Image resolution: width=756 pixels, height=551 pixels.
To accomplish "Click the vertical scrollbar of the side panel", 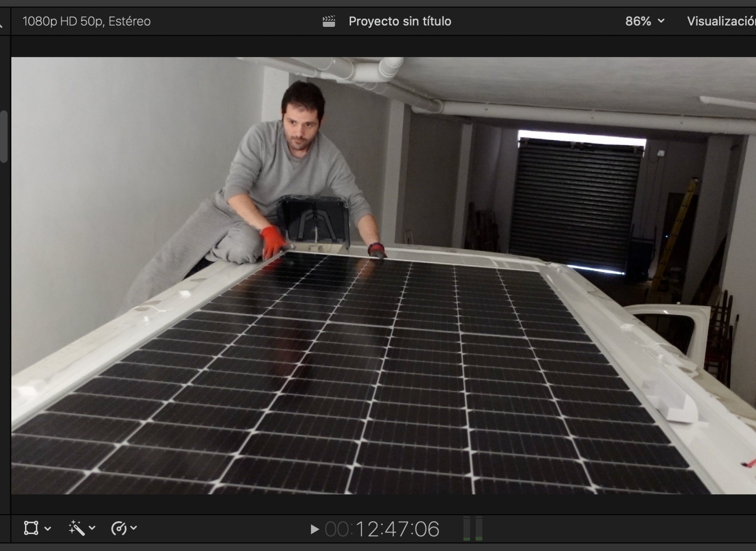I will [x=4, y=137].
